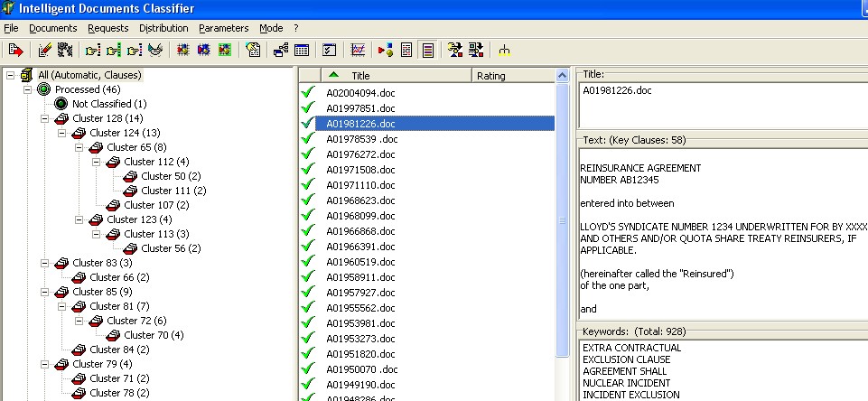The image size is (868, 401).
Task: Click the line chart toolbar icon
Action: [x=358, y=51]
